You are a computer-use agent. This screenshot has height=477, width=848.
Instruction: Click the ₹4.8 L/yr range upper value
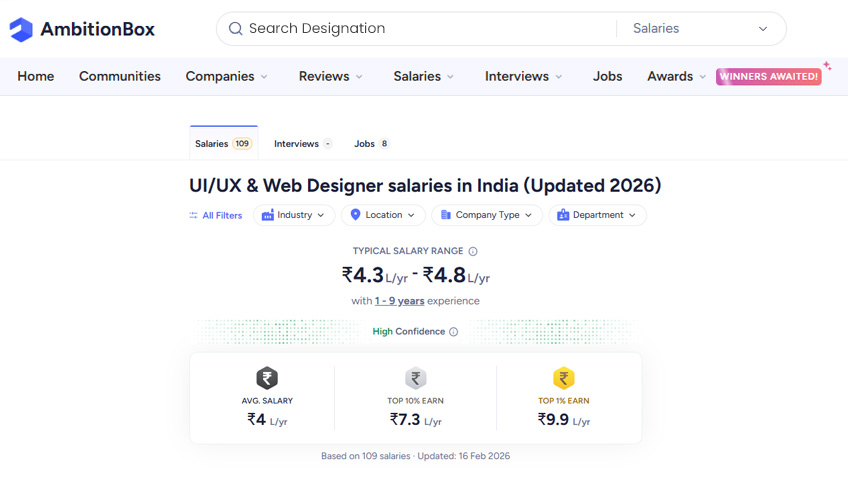[x=456, y=276]
